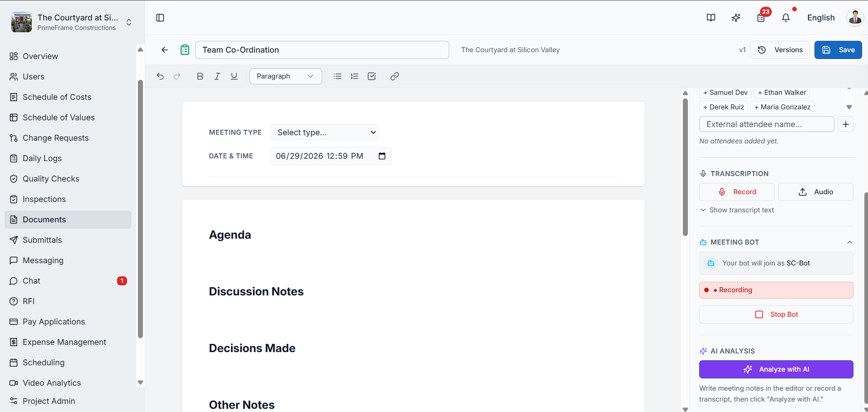Click the Discussion Notes heading

pyautogui.click(x=256, y=292)
